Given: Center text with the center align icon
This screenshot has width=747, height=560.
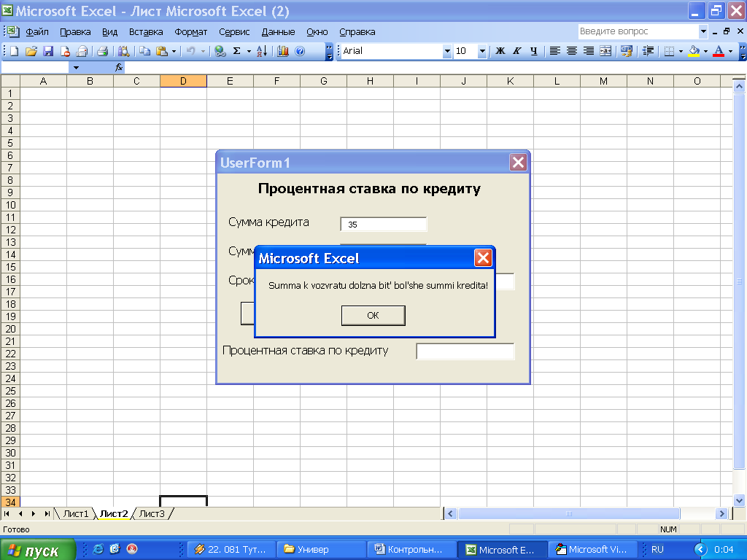Looking at the screenshot, I should (x=572, y=51).
